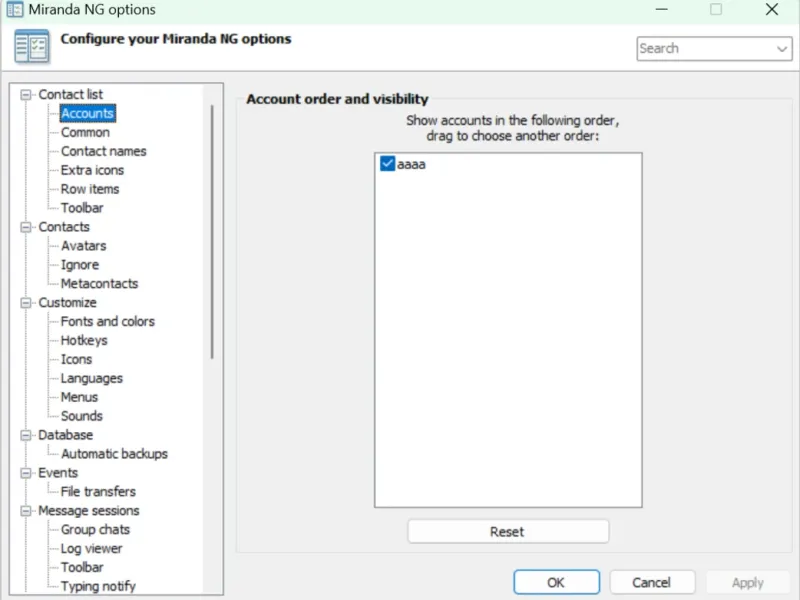Image resolution: width=800 pixels, height=600 pixels.
Task: Open Contact names settings
Action: [104, 151]
